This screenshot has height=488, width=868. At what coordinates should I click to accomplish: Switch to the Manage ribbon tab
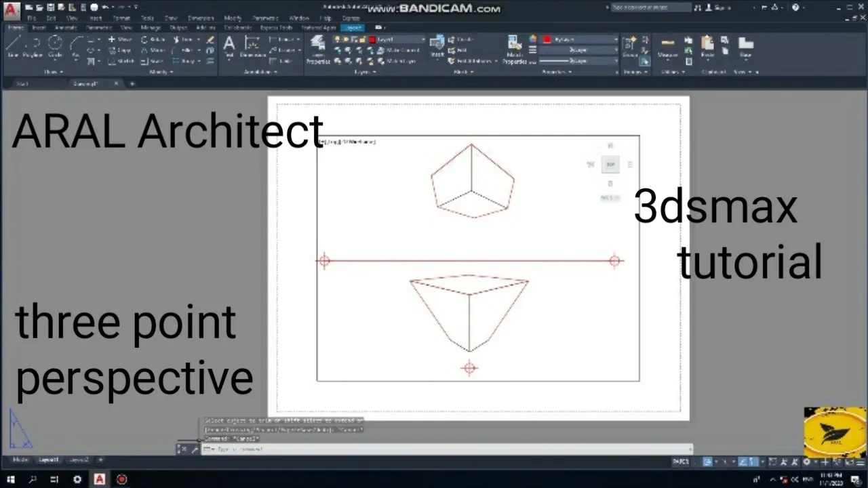pos(151,28)
